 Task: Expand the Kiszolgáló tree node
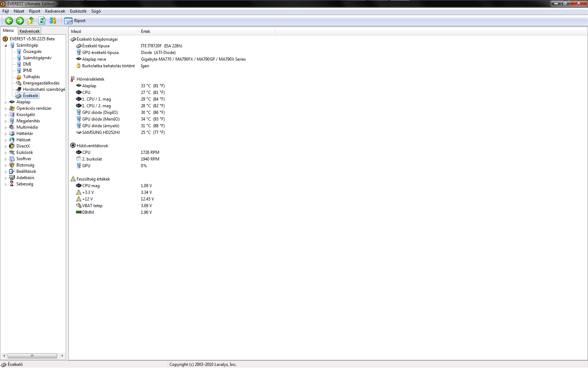coord(6,115)
